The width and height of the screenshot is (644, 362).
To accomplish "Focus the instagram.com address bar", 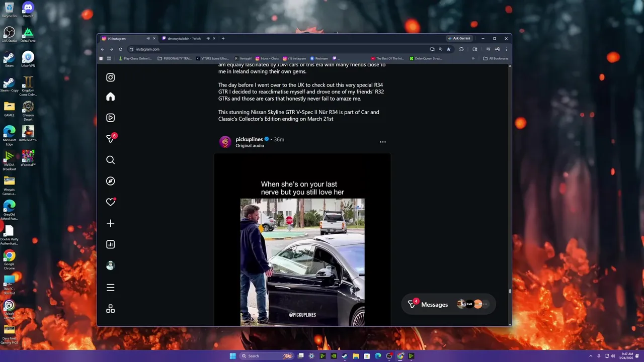I will (x=277, y=49).
